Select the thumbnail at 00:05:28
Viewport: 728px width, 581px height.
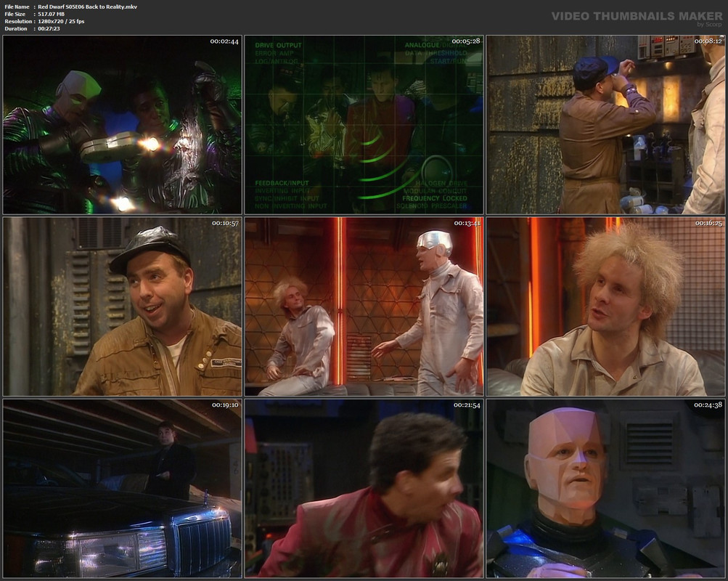364,124
